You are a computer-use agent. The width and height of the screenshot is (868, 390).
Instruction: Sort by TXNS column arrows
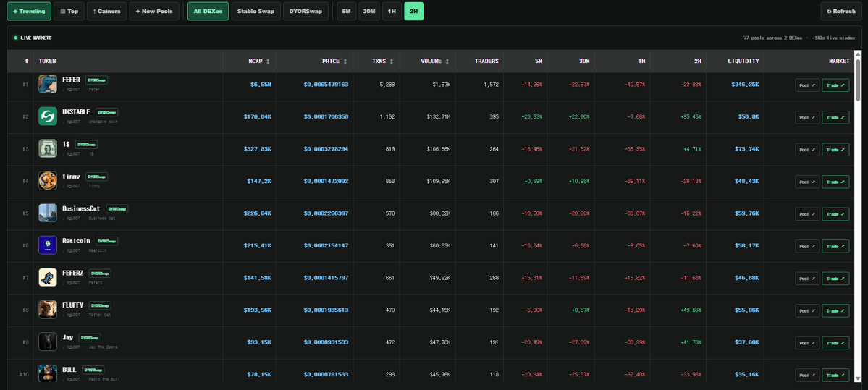tap(392, 62)
